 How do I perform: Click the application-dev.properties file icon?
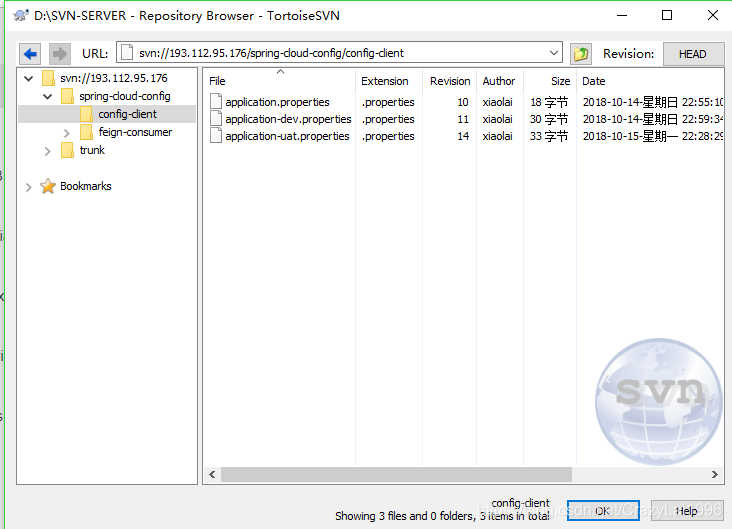coord(216,119)
